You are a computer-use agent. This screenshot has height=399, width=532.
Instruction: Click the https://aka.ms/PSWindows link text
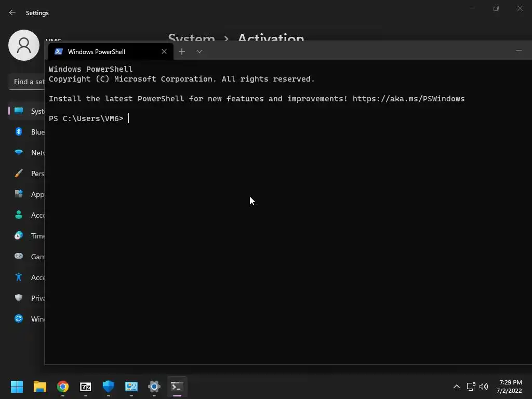pyautogui.click(x=408, y=99)
